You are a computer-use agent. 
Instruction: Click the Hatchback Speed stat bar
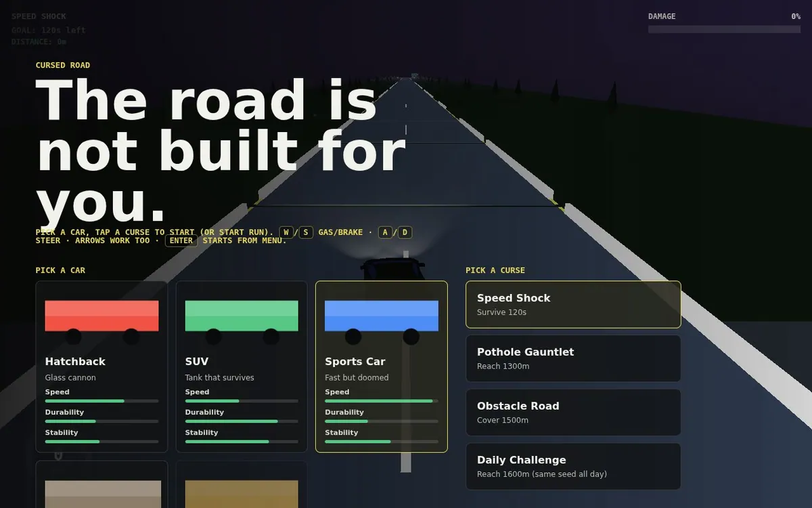click(101, 401)
